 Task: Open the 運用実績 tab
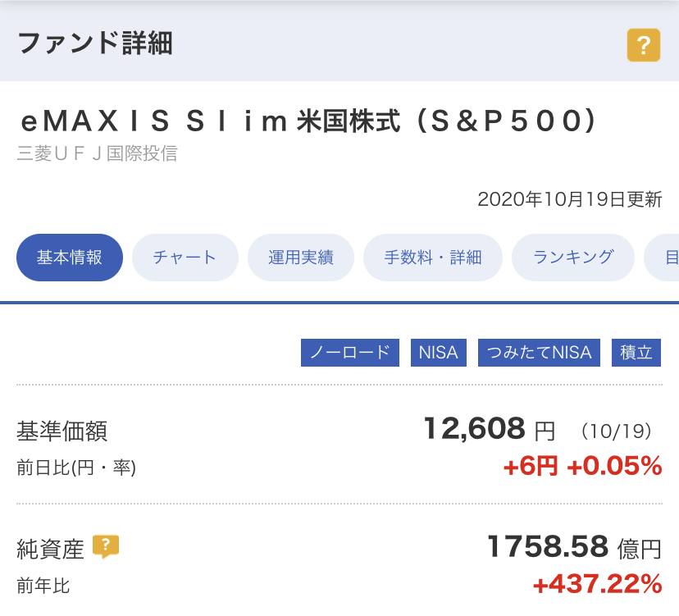click(300, 258)
